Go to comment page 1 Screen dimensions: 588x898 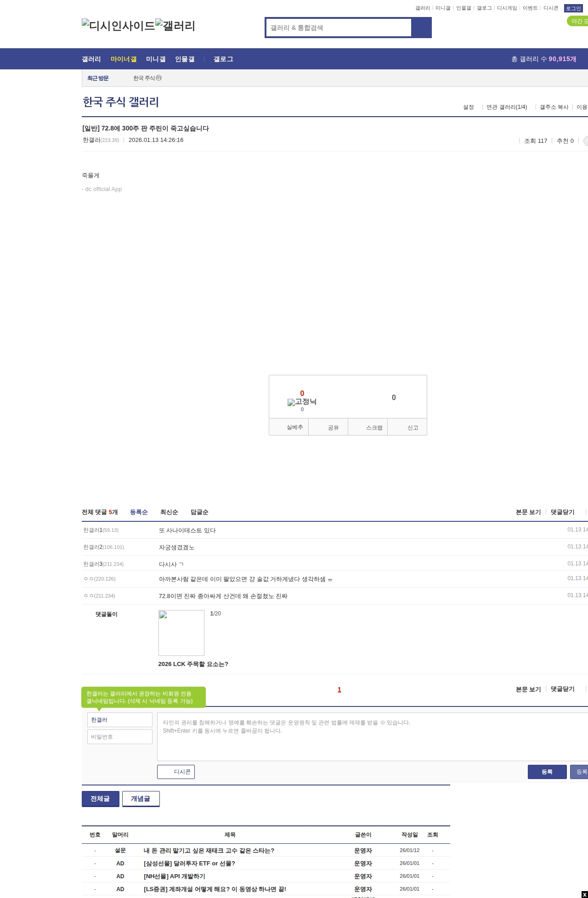pyautogui.click(x=339, y=689)
